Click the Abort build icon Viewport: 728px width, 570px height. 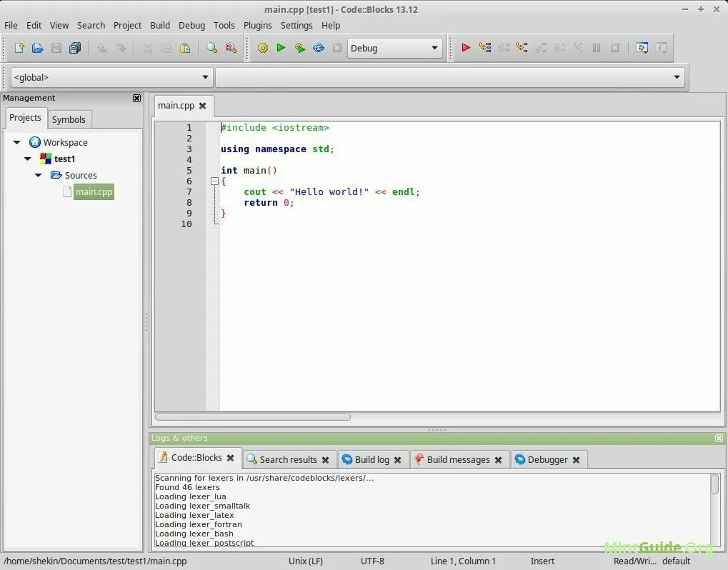point(337,48)
